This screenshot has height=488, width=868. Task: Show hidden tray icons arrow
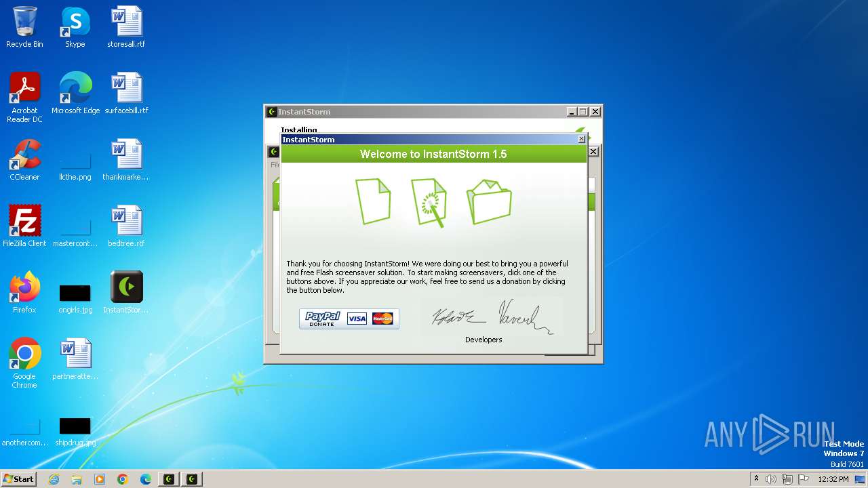point(756,479)
